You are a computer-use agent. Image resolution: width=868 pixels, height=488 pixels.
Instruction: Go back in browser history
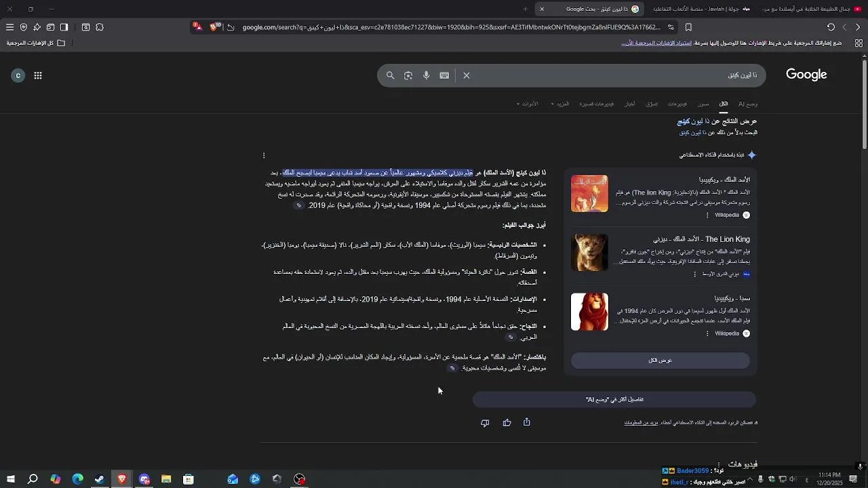click(x=858, y=27)
